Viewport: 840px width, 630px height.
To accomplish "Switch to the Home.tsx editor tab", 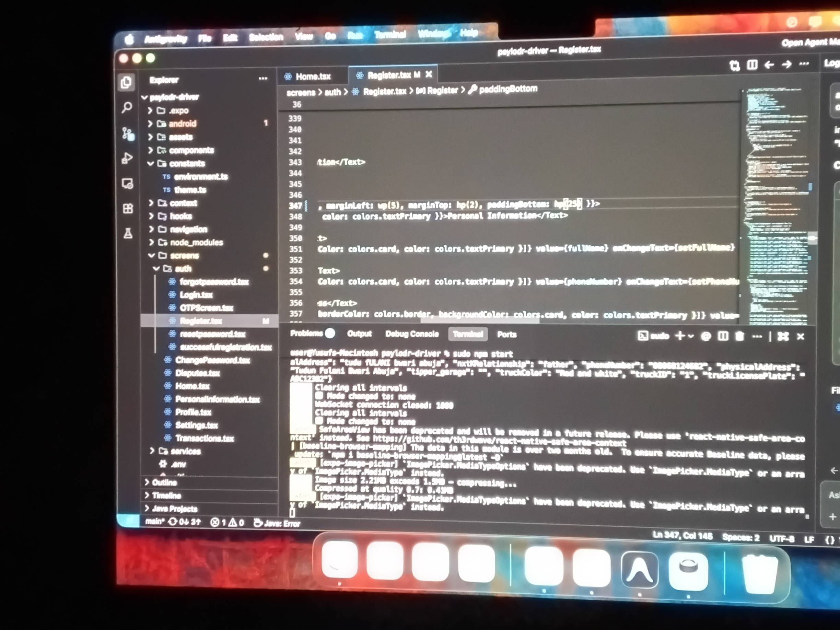I will point(313,77).
